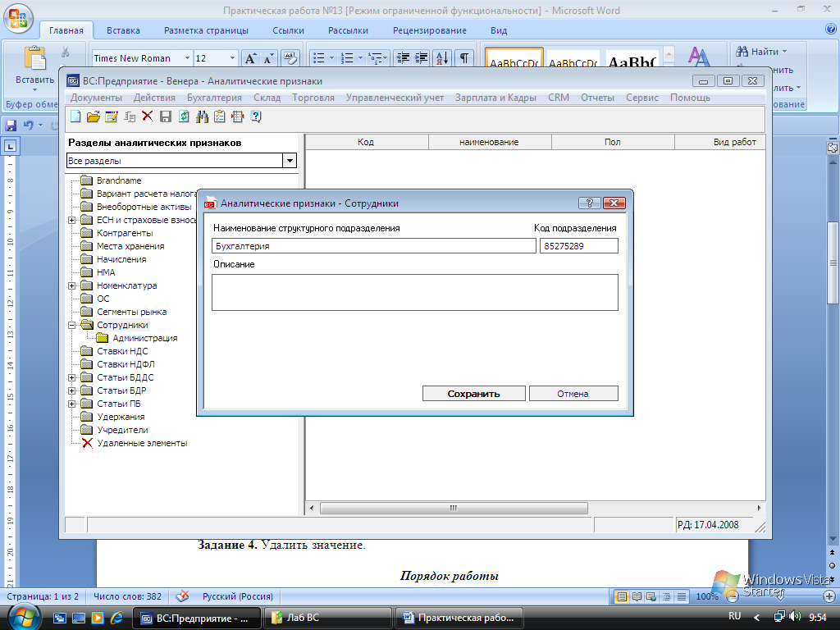
Task: Select the Администрация folder
Action: pyautogui.click(x=137, y=339)
